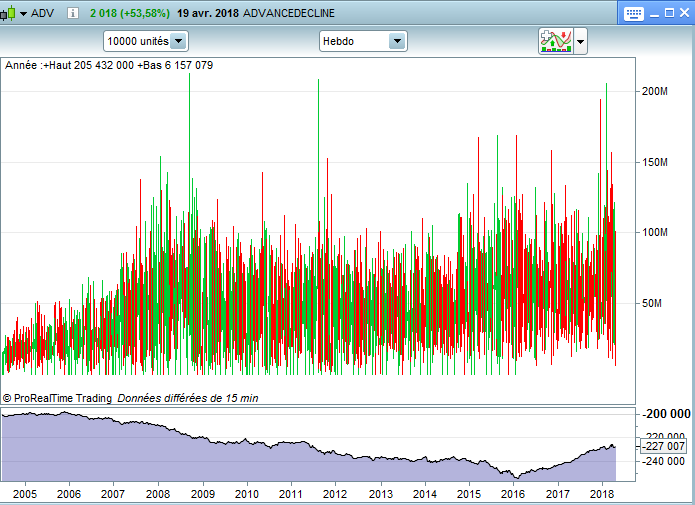The width and height of the screenshot is (695, 505).
Task: Open the instrument info 'i' icon
Action: click(x=73, y=13)
